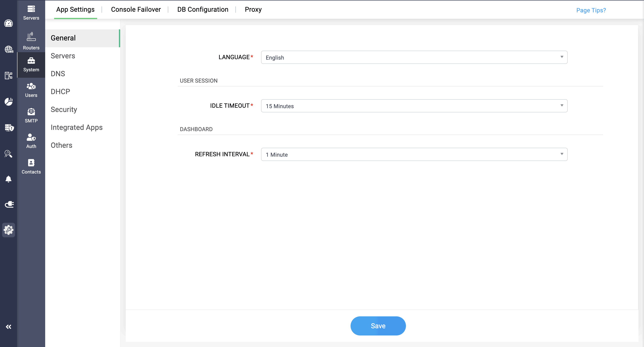Click the Users icon in the sidebar
Image resolution: width=644 pixels, height=347 pixels.
31,90
